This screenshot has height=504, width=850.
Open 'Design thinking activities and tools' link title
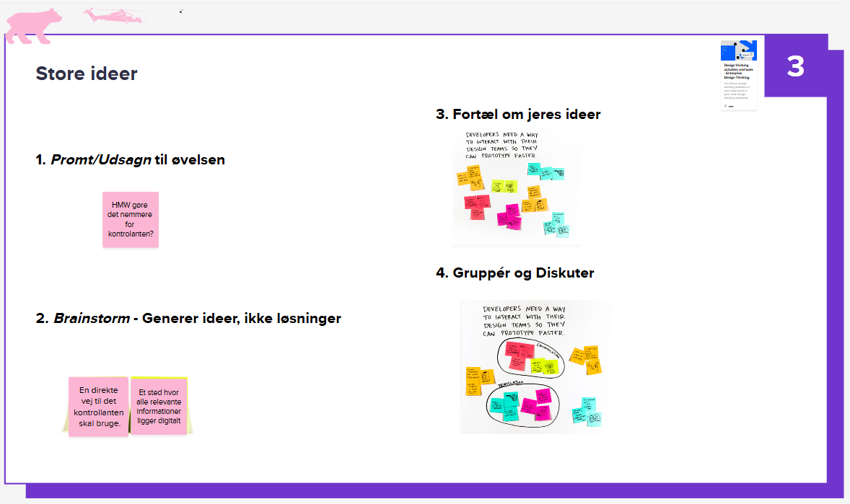[x=737, y=71]
